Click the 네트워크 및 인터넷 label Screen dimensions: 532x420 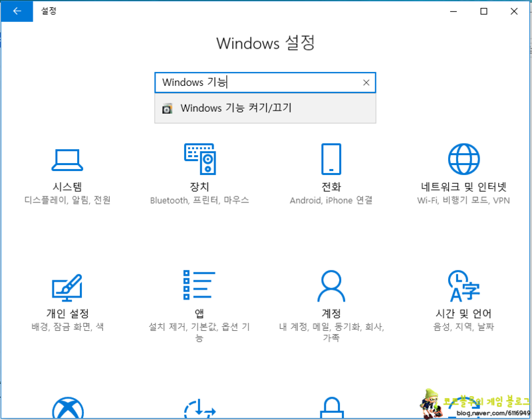(x=464, y=187)
